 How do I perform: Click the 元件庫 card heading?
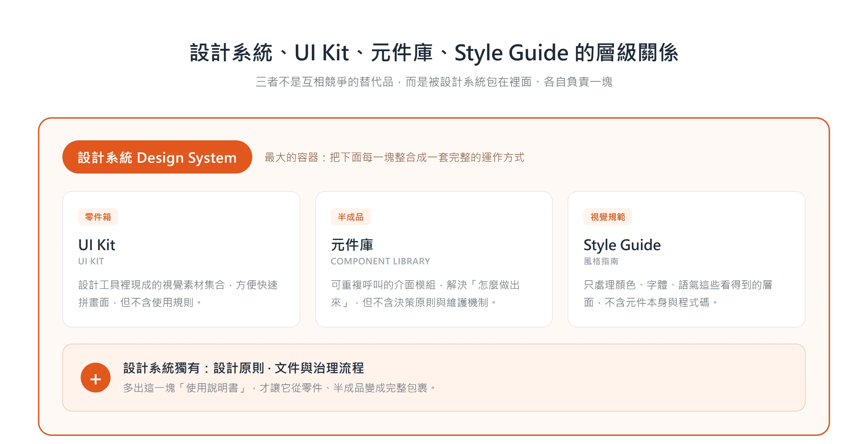tap(352, 245)
